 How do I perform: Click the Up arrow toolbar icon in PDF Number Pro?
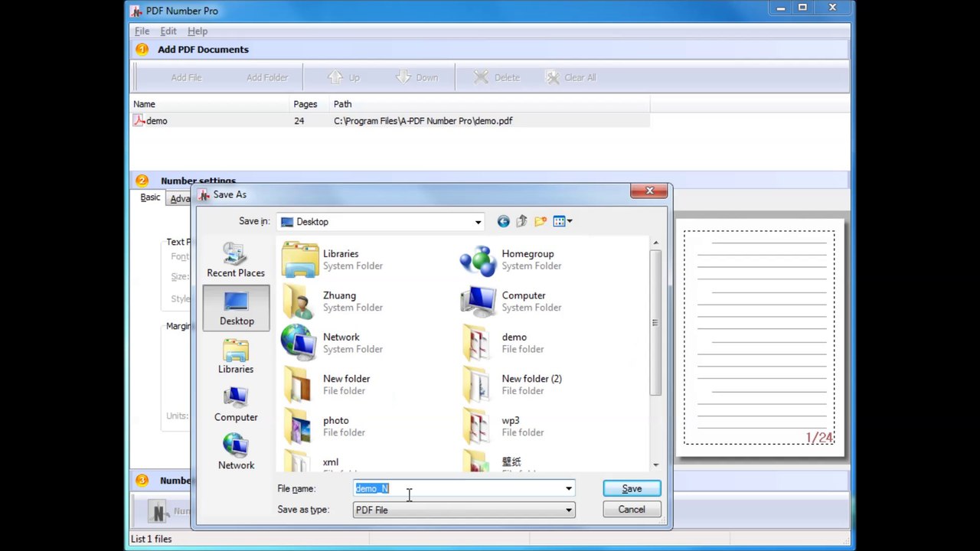point(335,77)
